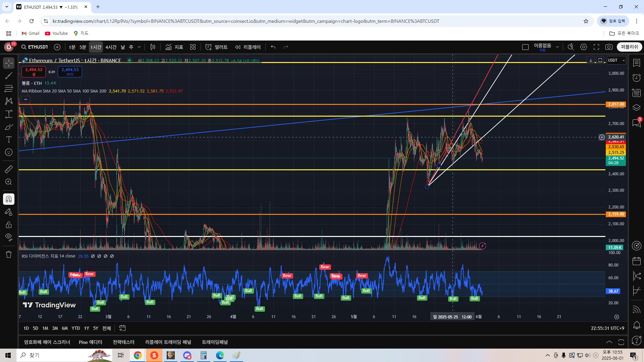Image resolution: width=644 pixels, height=362 pixels.
Task: Click the 퍼블리쉬 publish button
Action: [629, 47]
